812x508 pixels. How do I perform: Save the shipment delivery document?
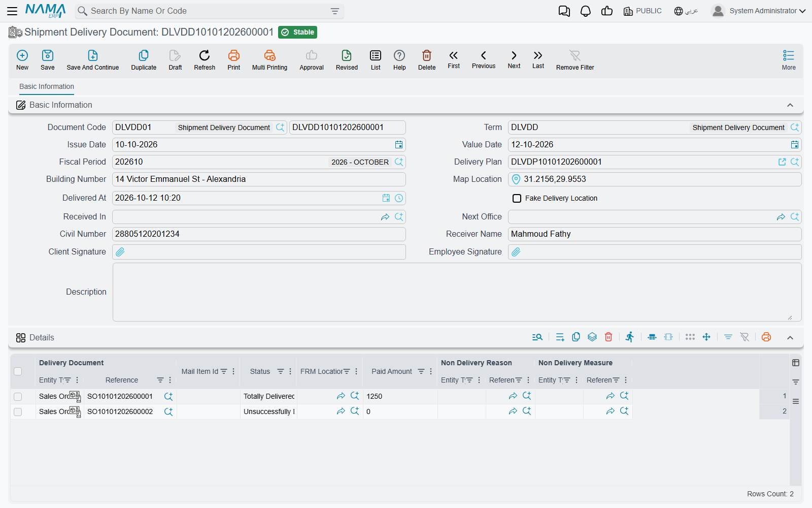[48, 60]
